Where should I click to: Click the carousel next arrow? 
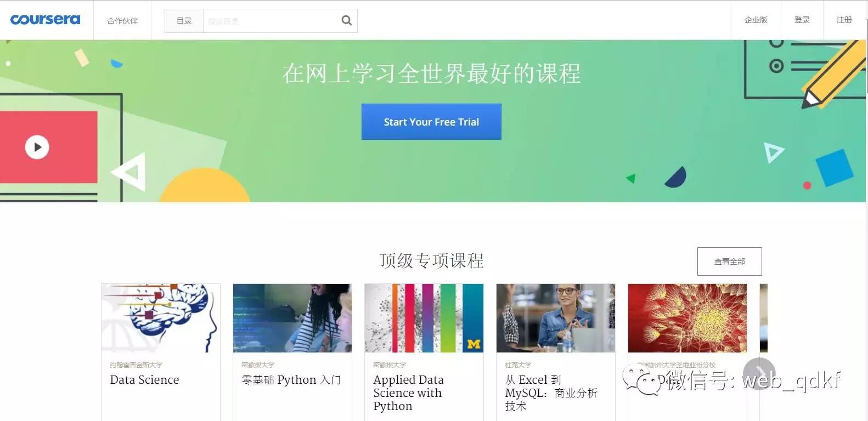click(x=759, y=374)
